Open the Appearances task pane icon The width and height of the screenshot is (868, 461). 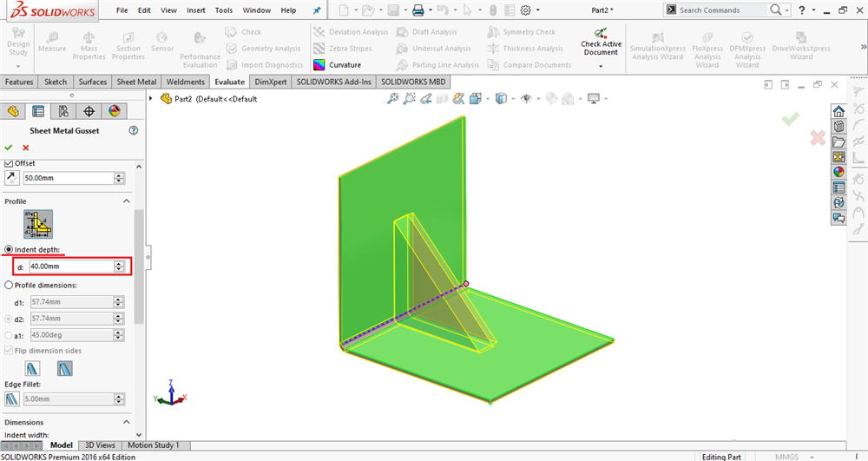coord(838,172)
